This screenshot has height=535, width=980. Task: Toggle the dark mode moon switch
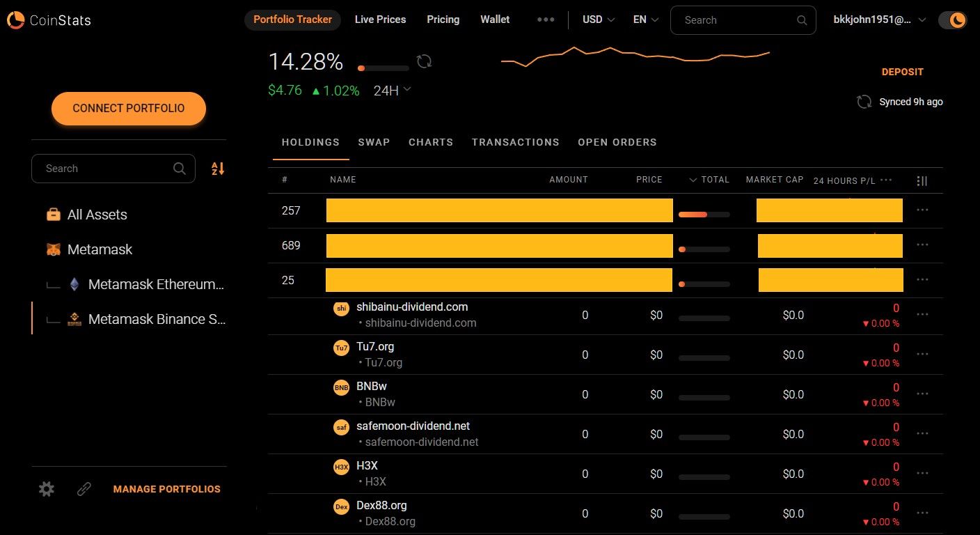coord(952,20)
